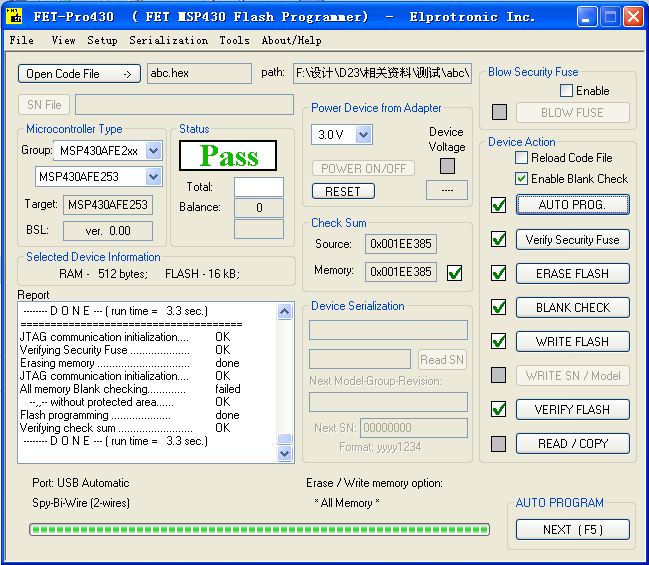Click the check indicator beside BLANK CHECK
This screenshot has width=649, height=565.
click(498, 307)
